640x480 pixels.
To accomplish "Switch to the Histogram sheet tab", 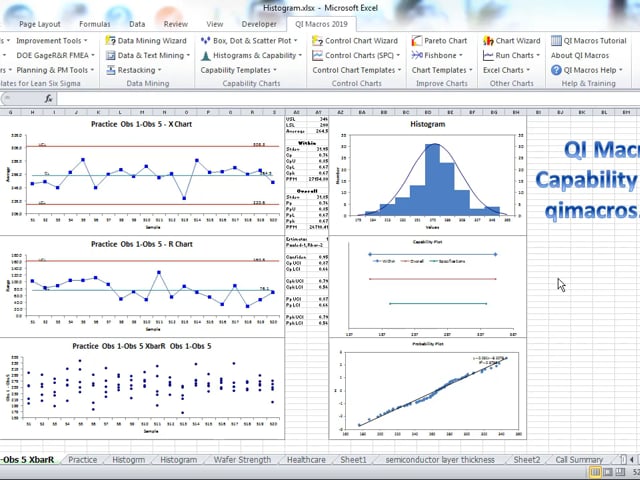I will [178, 460].
